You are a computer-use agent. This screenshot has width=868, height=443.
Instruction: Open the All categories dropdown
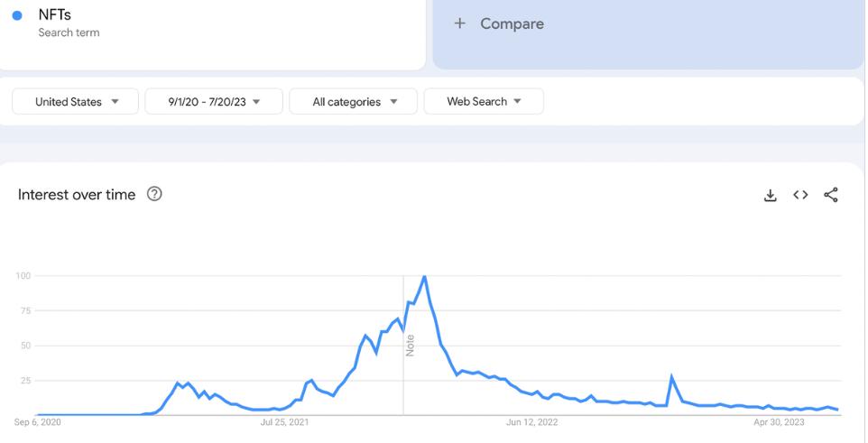pyautogui.click(x=354, y=102)
